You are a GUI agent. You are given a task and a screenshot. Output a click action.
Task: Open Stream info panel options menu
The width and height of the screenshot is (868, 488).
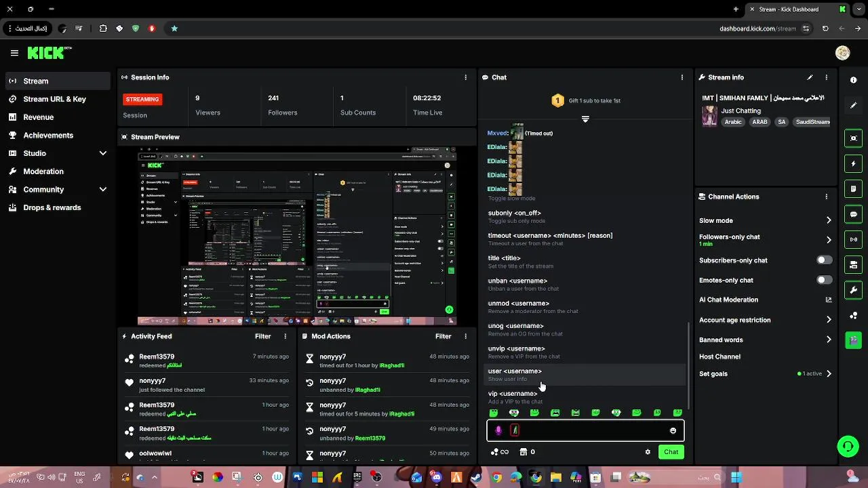(826, 77)
